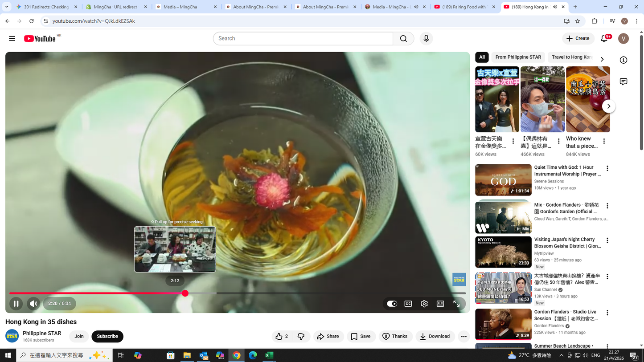Toggle closed captions CC button
The width and height of the screenshot is (644, 362).
pyautogui.click(x=408, y=304)
